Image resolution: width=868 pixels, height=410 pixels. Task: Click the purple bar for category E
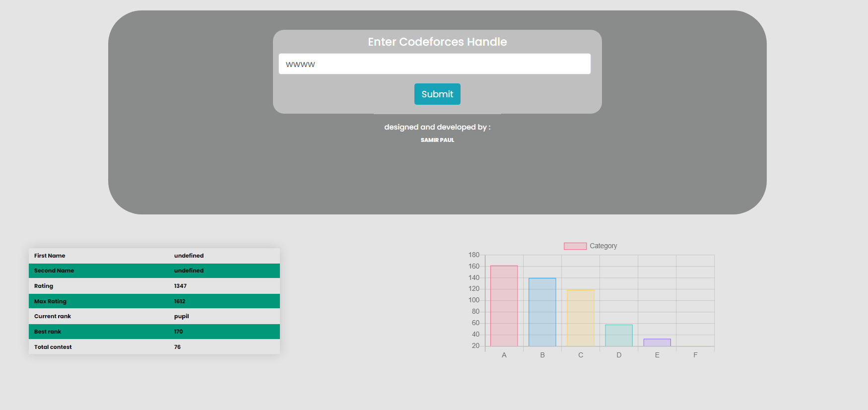(657, 342)
